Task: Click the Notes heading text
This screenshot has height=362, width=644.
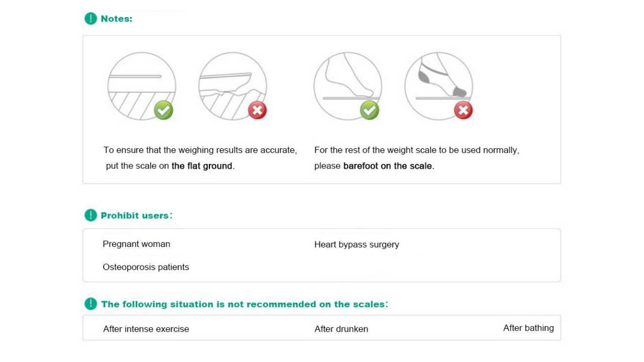Action: (x=116, y=19)
